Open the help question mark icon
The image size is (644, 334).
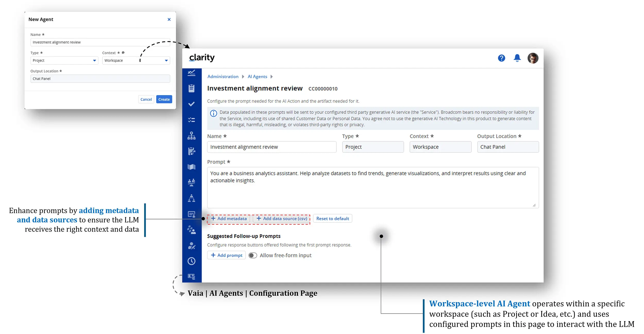tap(501, 58)
